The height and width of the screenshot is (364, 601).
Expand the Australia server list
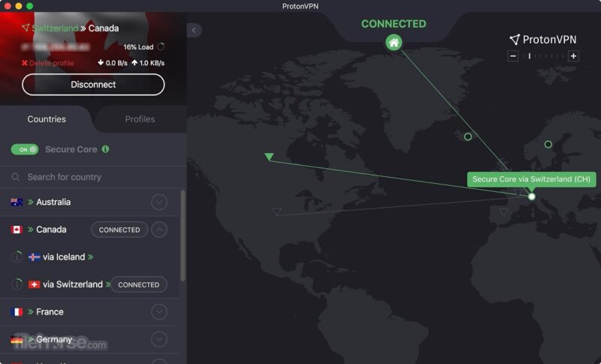(x=159, y=202)
